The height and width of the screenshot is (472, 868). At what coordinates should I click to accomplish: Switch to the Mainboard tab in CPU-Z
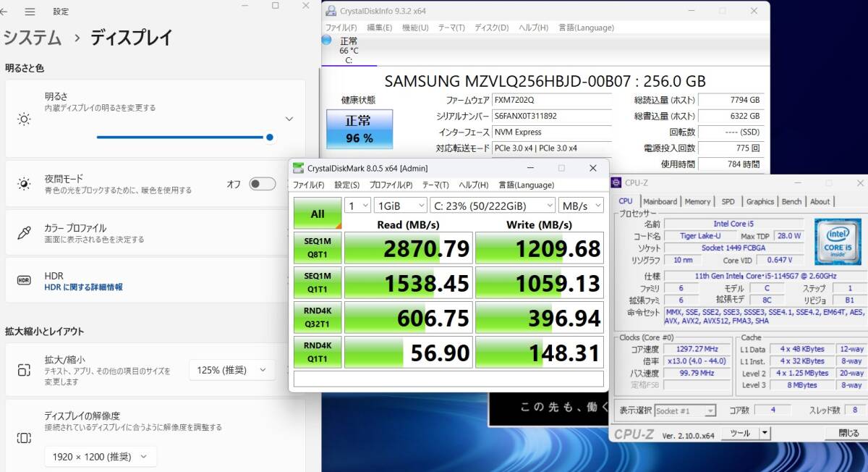660,201
